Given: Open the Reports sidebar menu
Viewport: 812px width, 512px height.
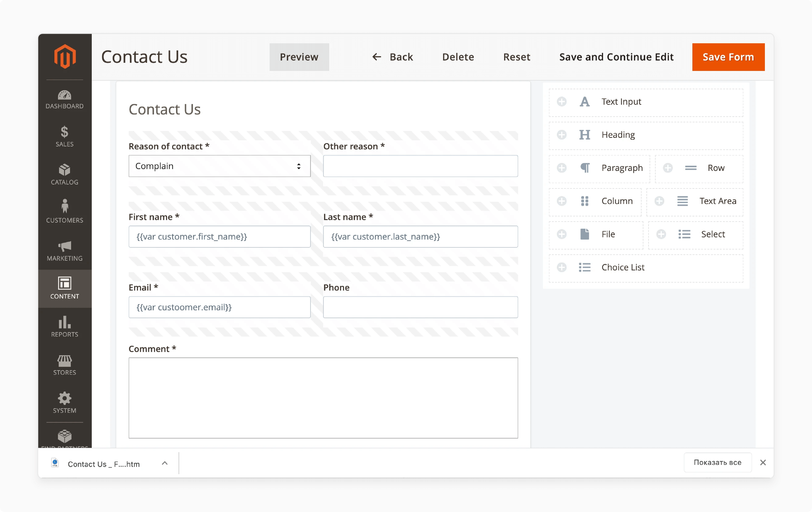Looking at the screenshot, I should [x=64, y=327].
